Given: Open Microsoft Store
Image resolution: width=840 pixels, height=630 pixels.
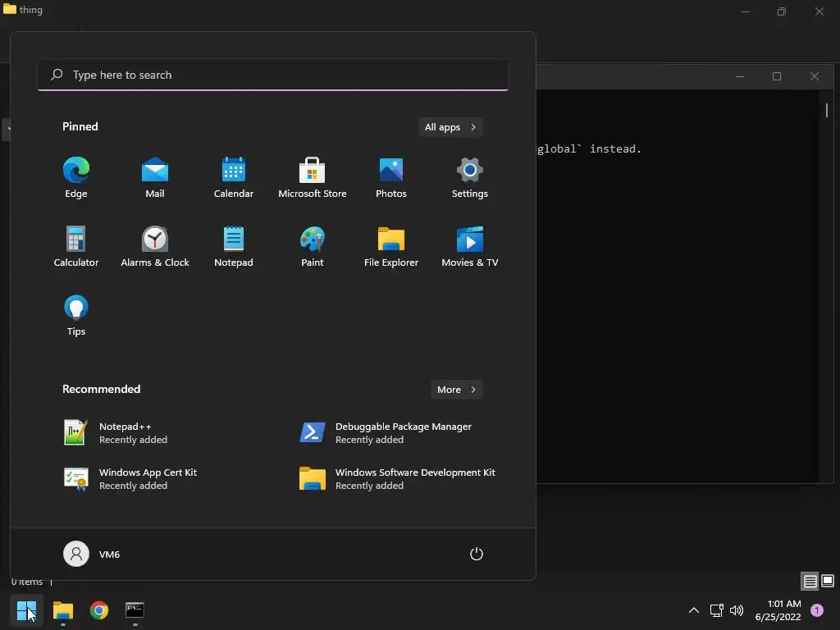Looking at the screenshot, I should click(313, 178).
